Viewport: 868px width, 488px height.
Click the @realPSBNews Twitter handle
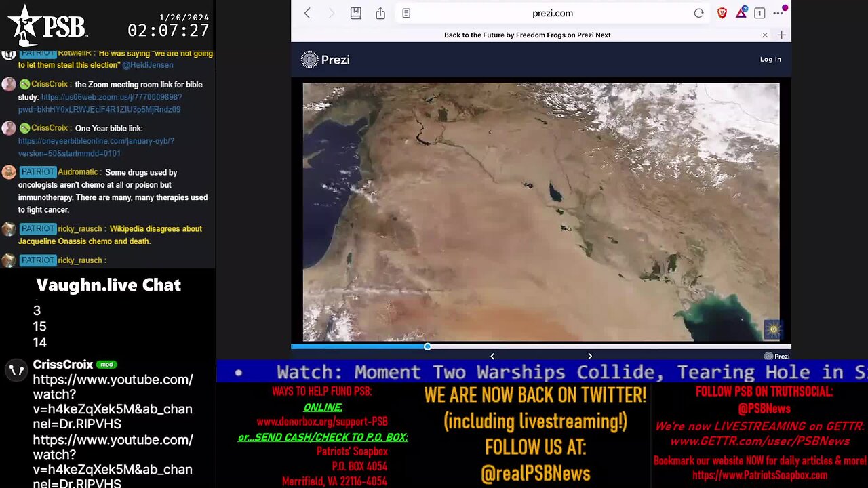[x=536, y=474]
